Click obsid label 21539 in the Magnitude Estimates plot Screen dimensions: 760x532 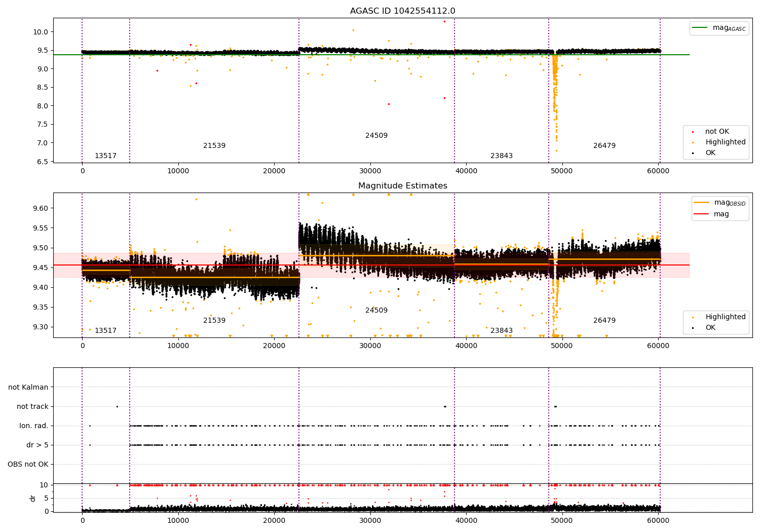(x=214, y=321)
